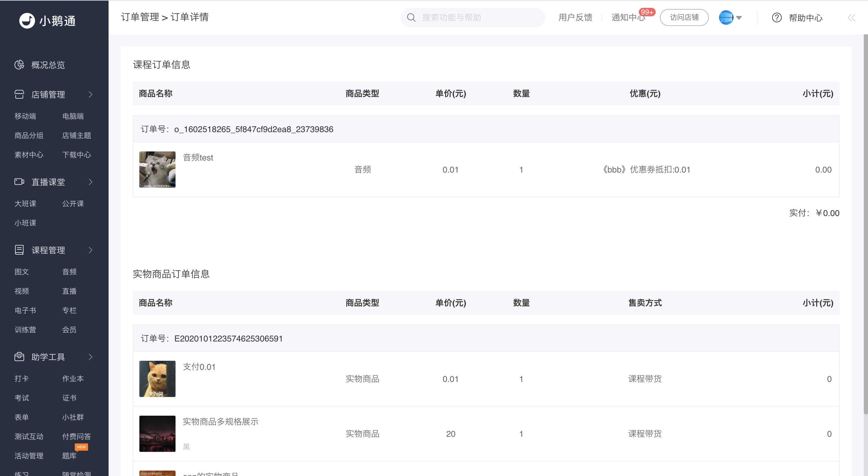
Task: Select 音频 in the sidebar menu
Action: coord(69,271)
